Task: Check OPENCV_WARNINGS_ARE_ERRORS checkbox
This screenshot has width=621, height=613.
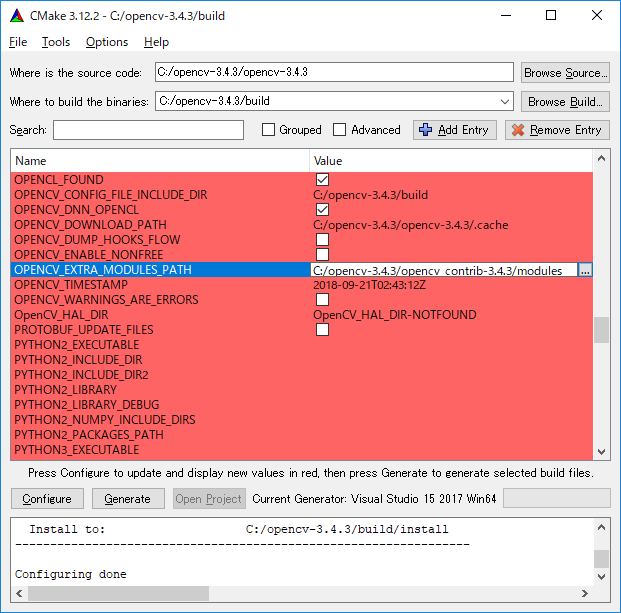Action: (322, 300)
